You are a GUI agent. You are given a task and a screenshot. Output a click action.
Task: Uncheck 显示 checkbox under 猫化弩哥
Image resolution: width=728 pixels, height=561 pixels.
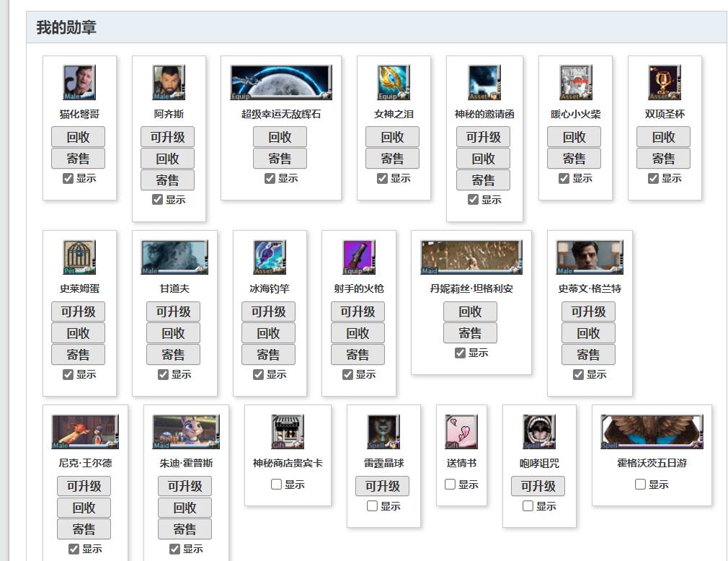point(68,178)
